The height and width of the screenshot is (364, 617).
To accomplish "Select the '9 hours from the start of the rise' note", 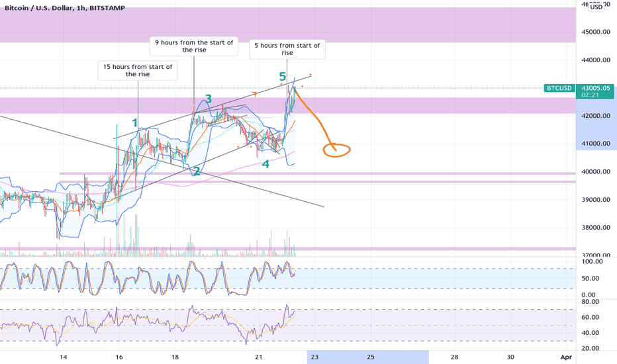I will (194, 46).
